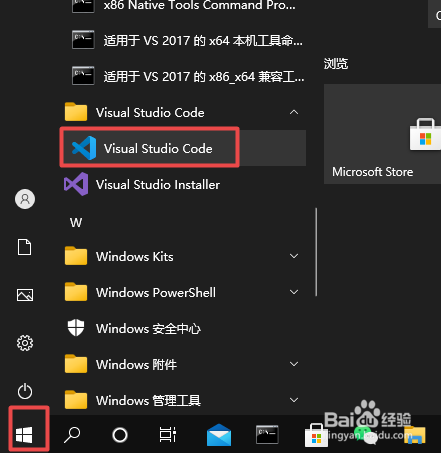Open Power options in Start sidebar
Viewport: 441px width, 453px height.
[25, 391]
